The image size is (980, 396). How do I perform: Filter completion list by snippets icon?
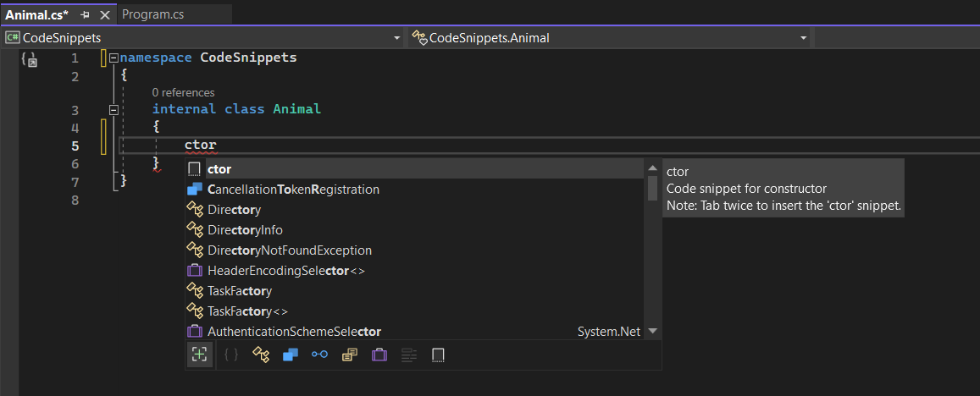tap(438, 355)
